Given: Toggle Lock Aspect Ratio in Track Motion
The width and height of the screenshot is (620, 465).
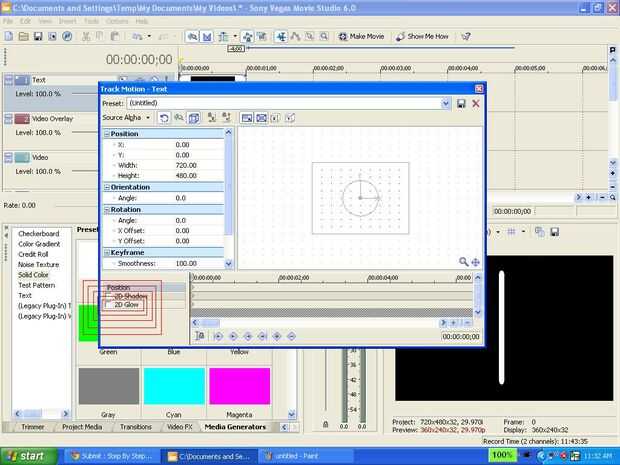Looking at the screenshot, I should click(x=247, y=118).
